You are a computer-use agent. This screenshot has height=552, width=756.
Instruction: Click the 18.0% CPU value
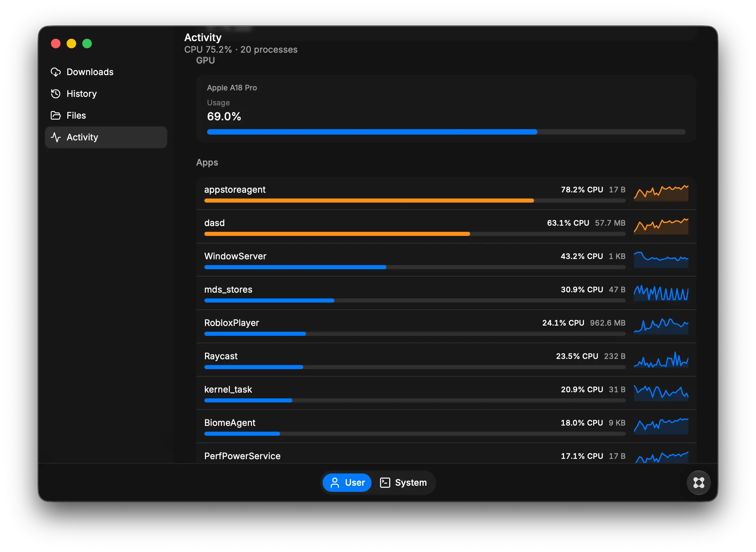pos(582,423)
